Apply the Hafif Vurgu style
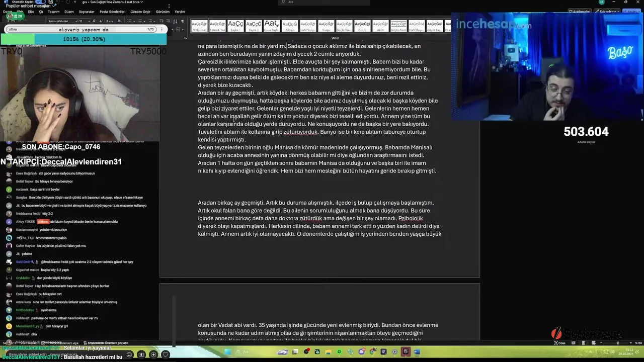The width and height of the screenshot is (644, 362). point(308,26)
